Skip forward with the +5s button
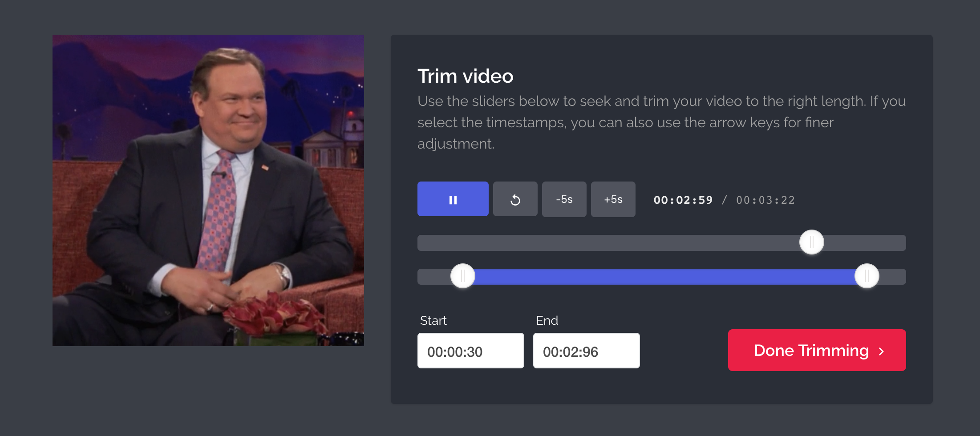This screenshot has height=436, width=980. point(613,199)
